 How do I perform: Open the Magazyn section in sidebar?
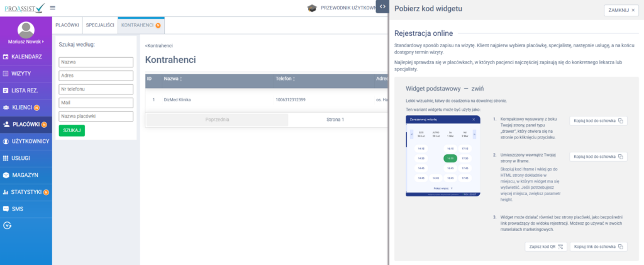click(x=25, y=174)
